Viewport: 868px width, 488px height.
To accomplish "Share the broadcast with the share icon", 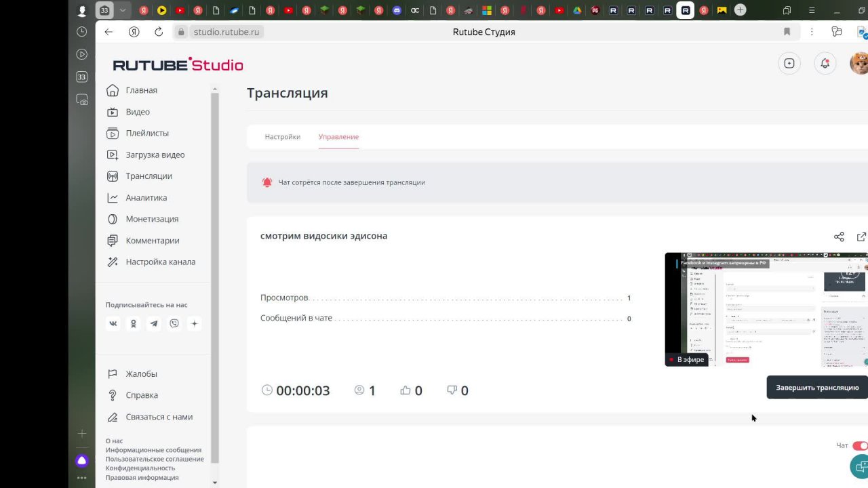I will pyautogui.click(x=839, y=237).
